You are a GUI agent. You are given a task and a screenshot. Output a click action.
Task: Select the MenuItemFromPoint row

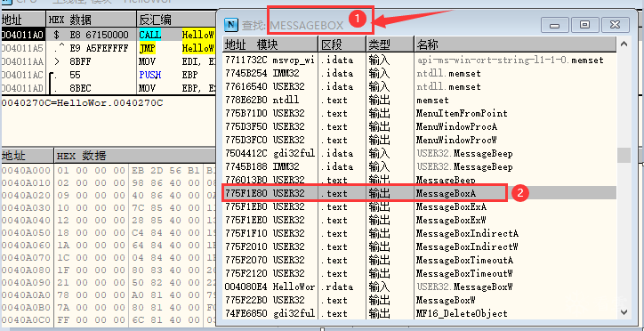419,113
